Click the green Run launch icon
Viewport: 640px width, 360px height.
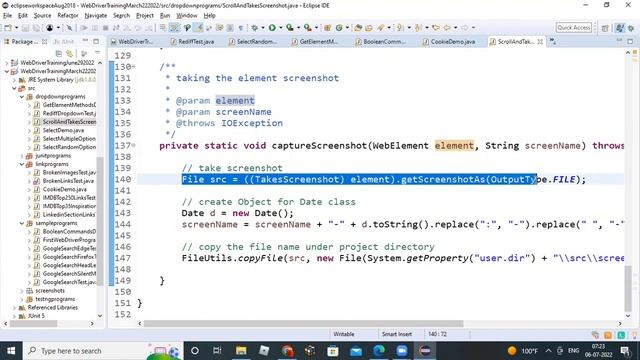pos(272,28)
